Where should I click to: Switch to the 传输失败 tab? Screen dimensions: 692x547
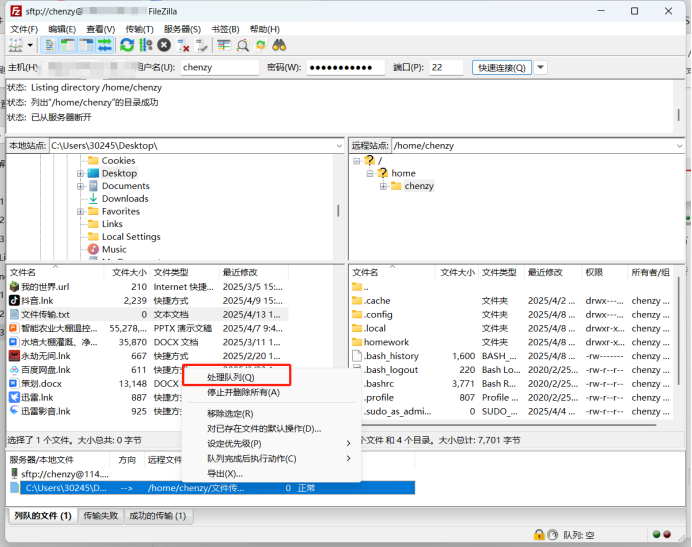101,516
